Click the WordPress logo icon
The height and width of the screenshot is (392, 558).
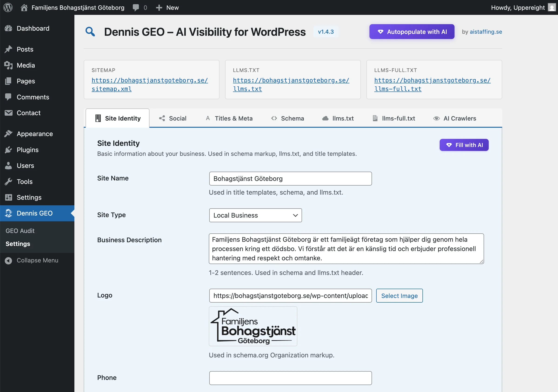pos(8,7)
